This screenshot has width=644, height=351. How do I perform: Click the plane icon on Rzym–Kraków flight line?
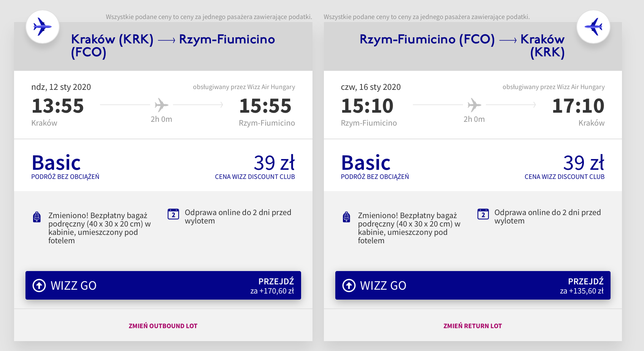pyautogui.click(x=474, y=105)
